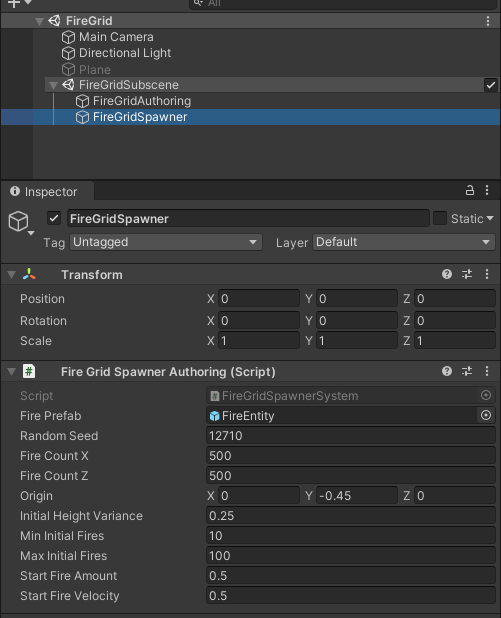Click the FireEntity prefab reference field

point(342,416)
